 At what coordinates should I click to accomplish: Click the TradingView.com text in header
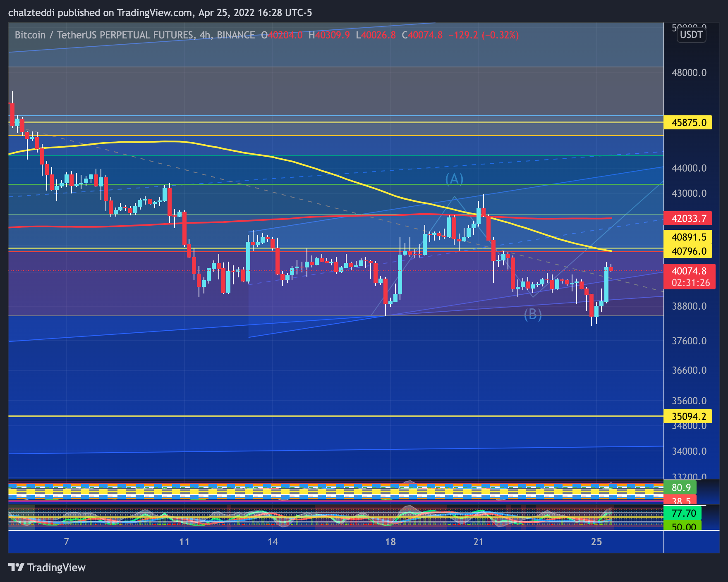click(x=155, y=13)
